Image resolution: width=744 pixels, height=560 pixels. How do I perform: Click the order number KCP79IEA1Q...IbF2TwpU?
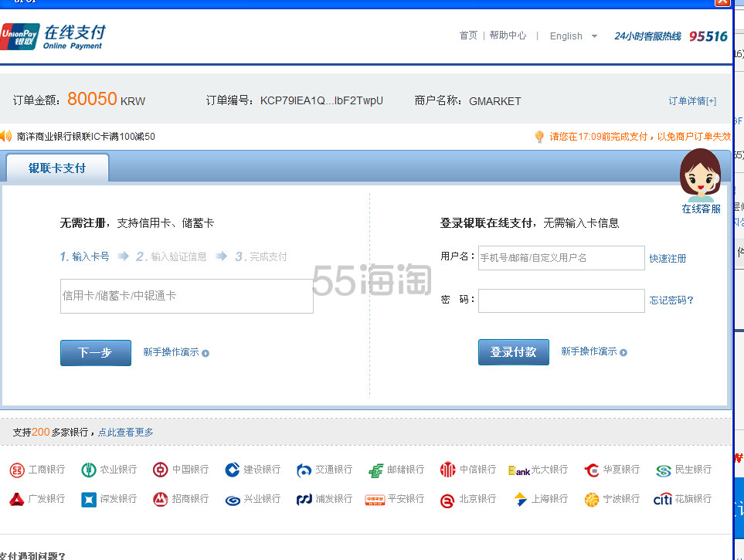coord(321,100)
